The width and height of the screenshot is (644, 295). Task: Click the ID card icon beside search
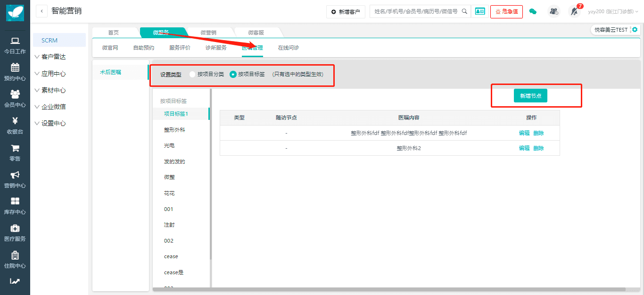pyautogui.click(x=480, y=11)
